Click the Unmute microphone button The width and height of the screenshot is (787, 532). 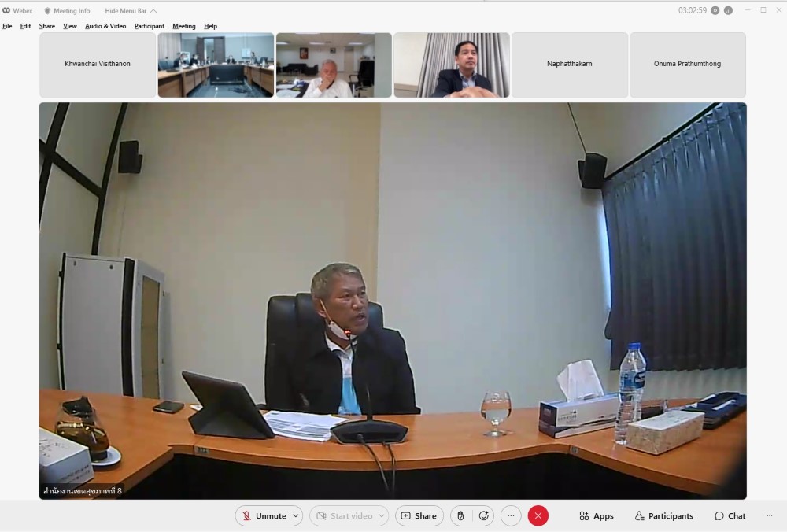264,516
